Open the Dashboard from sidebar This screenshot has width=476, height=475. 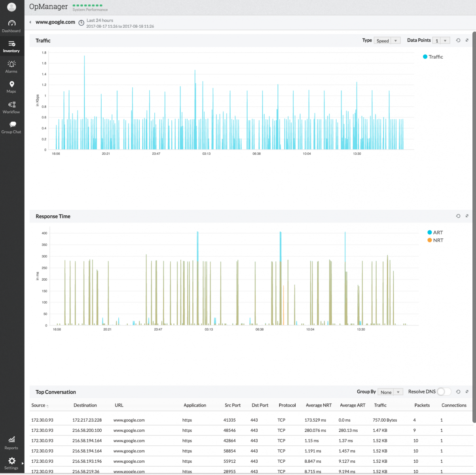pyautogui.click(x=11, y=26)
